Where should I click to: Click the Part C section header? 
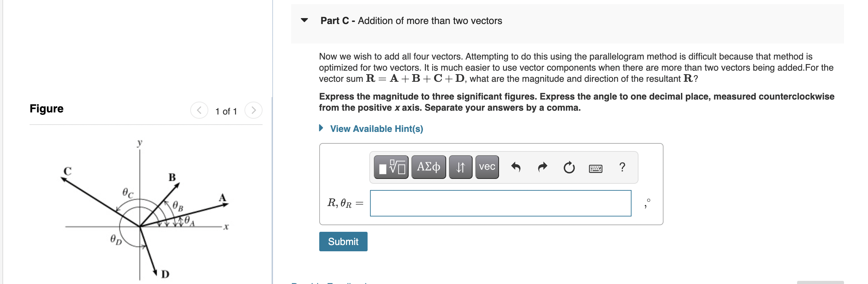pyautogui.click(x=411, y=21)
